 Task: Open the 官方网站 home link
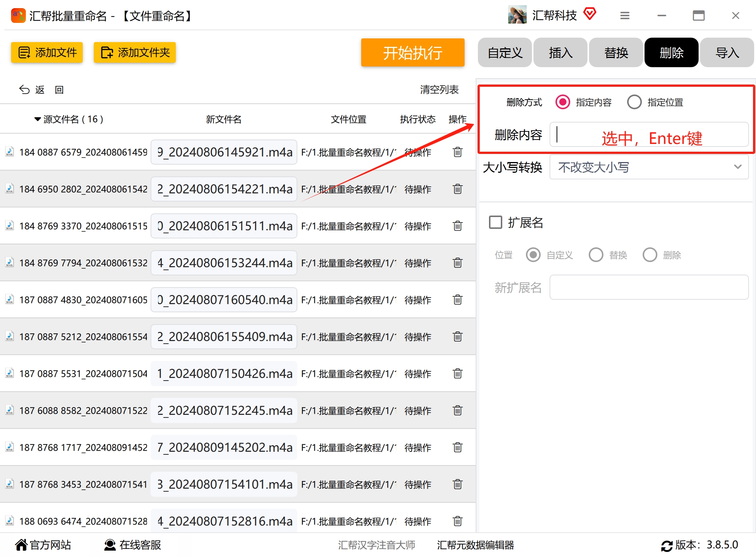click(x=43, y=545)
